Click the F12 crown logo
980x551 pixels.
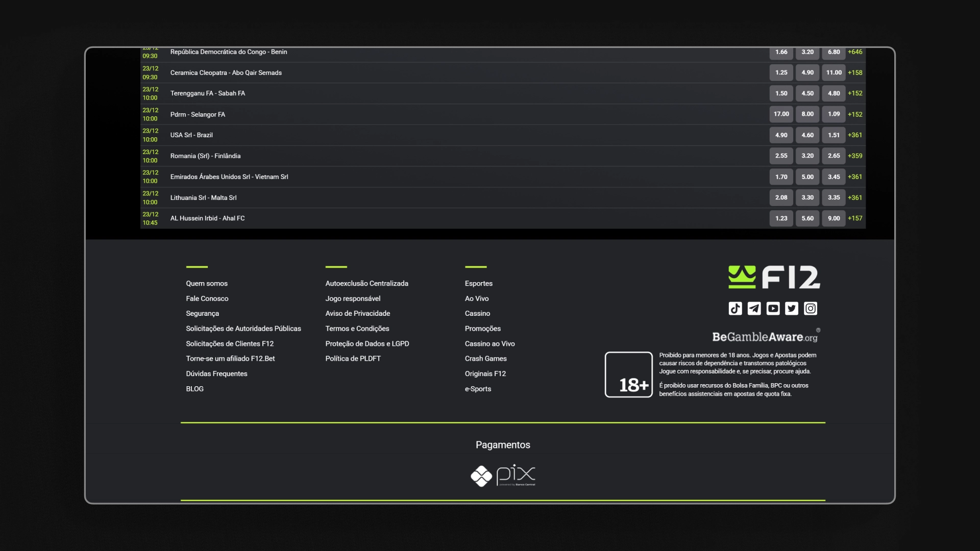point(774,277)
